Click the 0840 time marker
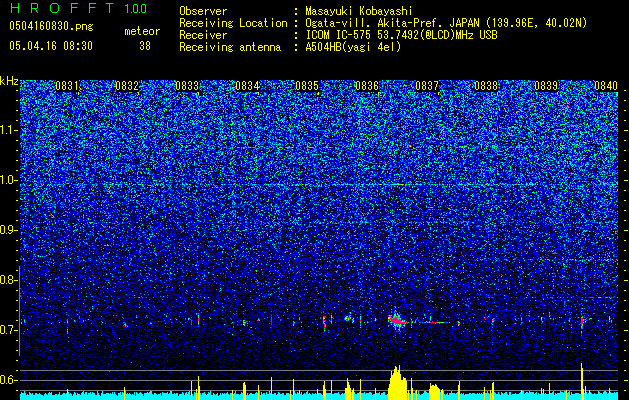Viewport: 629px width, 400px height. tap(606, 86)
